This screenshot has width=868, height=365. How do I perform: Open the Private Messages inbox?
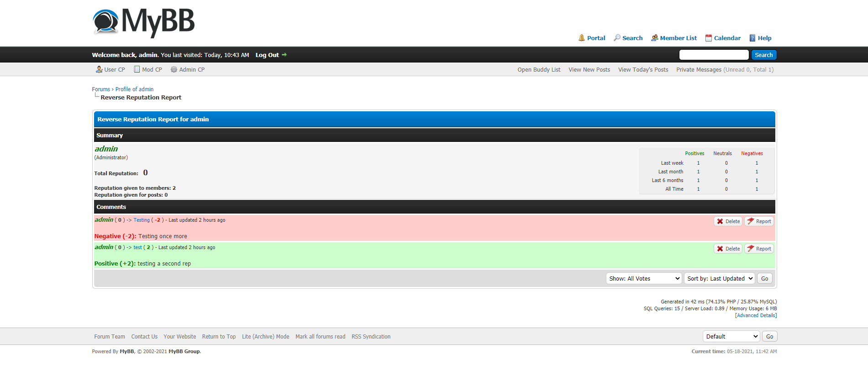click(x=699, y=69)
